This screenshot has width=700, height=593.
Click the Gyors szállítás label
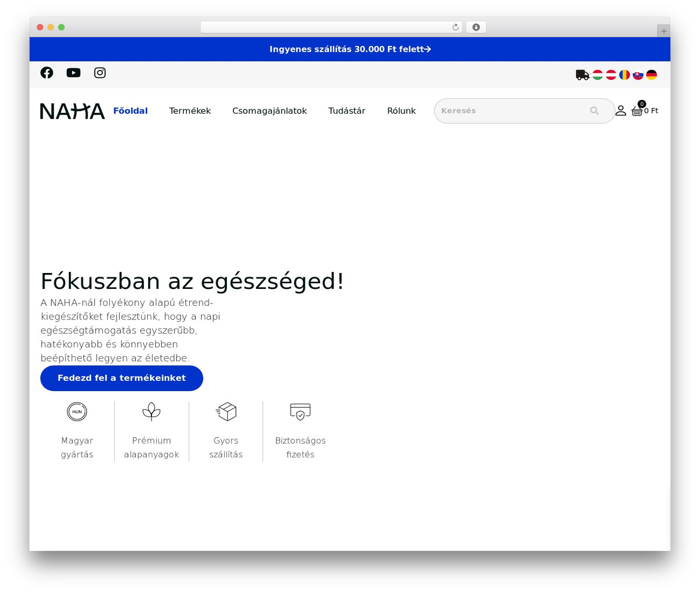226,447
